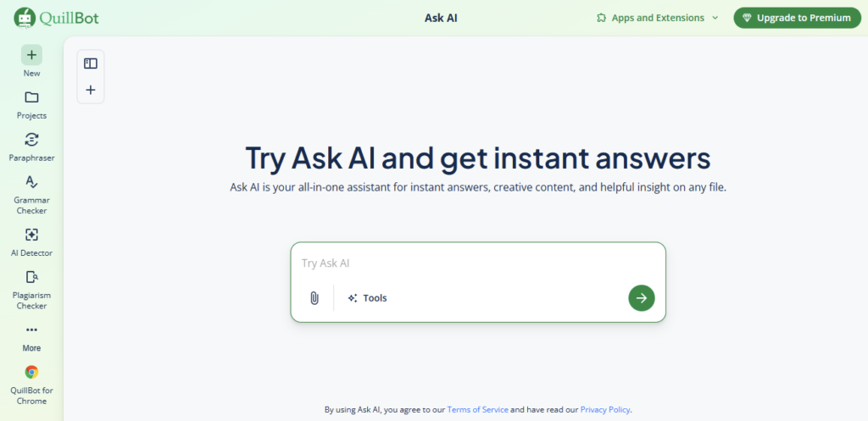Toggle the chat sidebar panel

tap(91, 64)
